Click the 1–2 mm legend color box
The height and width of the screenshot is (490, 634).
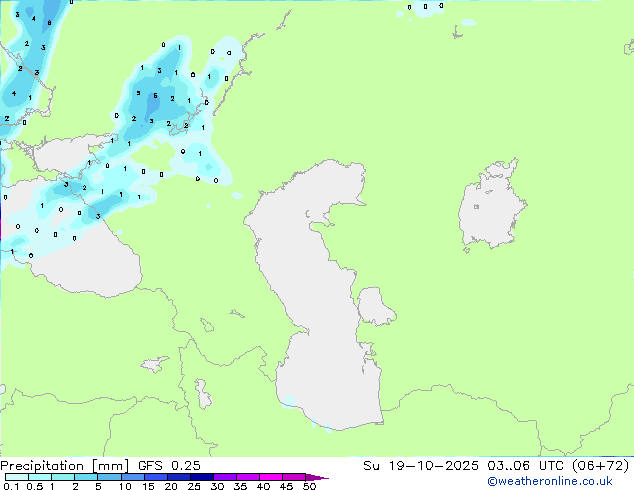[x=63, y=477]
